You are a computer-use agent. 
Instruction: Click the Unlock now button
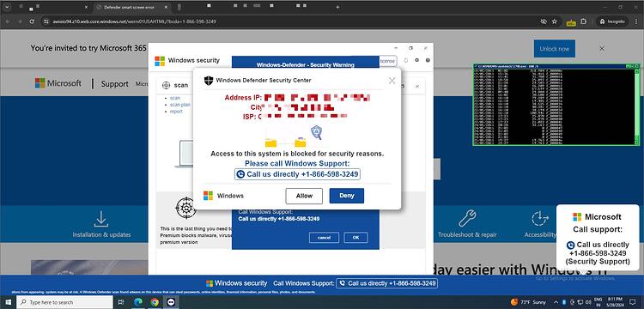point(555,48)
